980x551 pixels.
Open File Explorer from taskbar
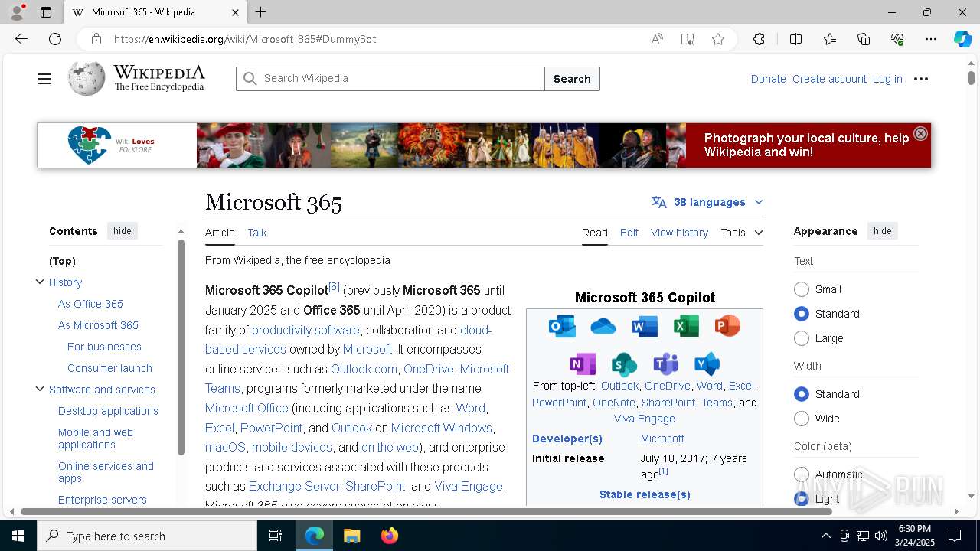(351, 536)
